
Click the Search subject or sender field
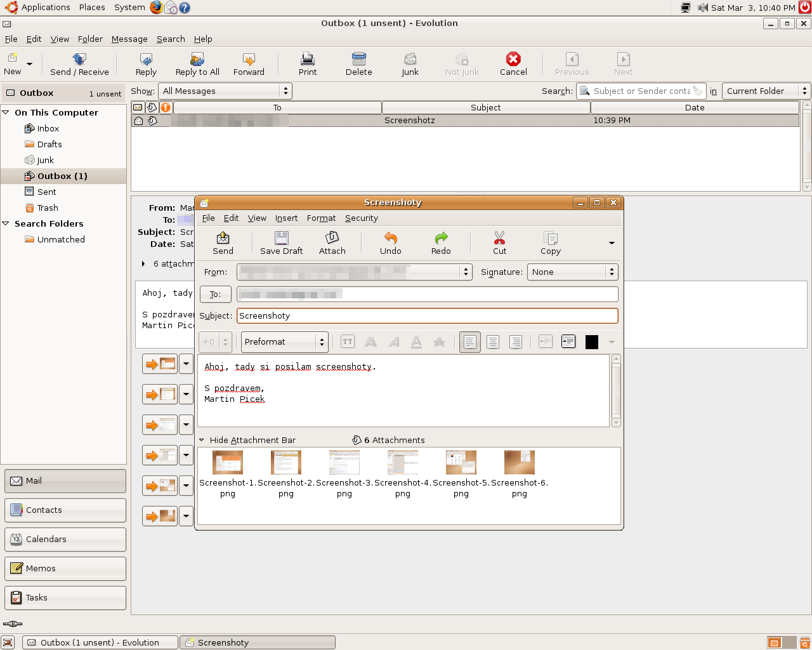642,91
